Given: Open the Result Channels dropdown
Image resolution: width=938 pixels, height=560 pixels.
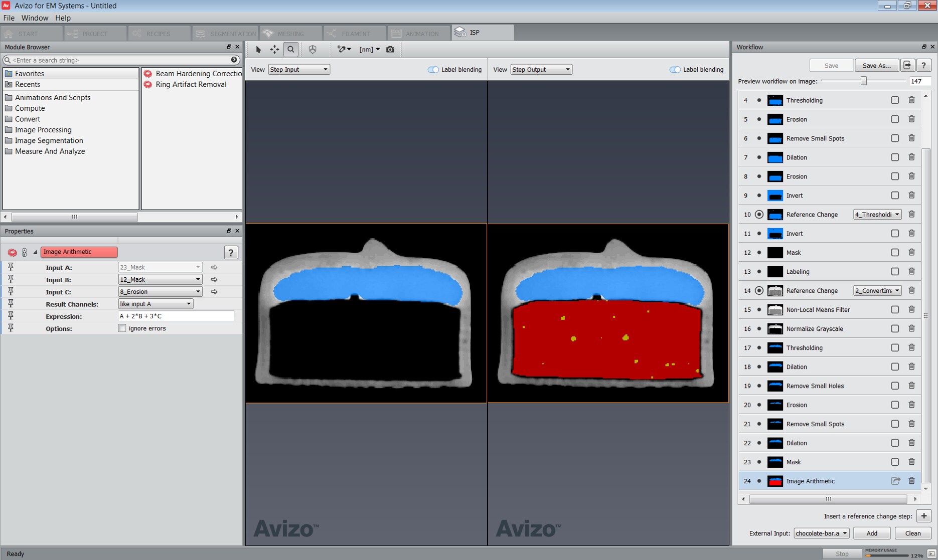Looking at the screenshot, I should tap(155, 303).
